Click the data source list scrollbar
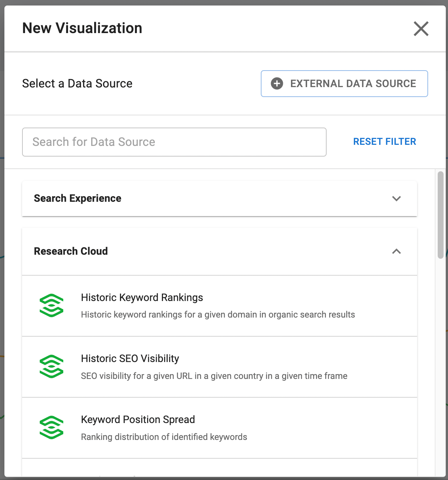Image resolution: width=448 pixels, height=480 pixels. [440, 215]
